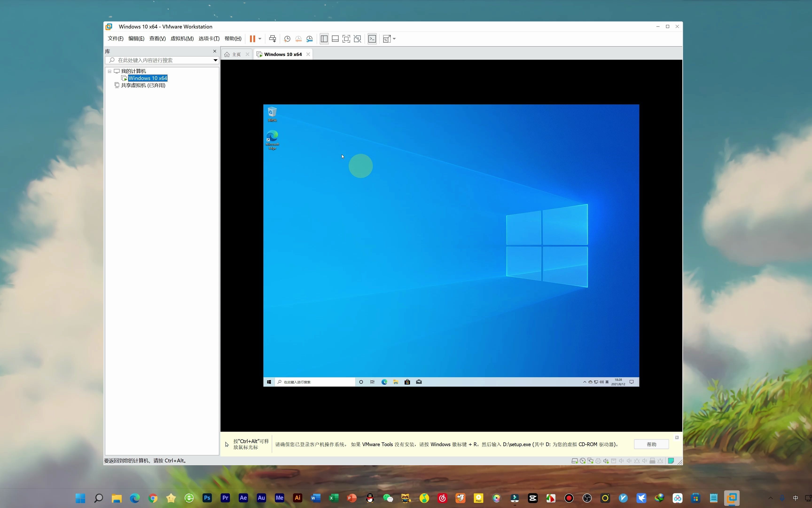Open the 选项卡(T) menu

[209, 39]
